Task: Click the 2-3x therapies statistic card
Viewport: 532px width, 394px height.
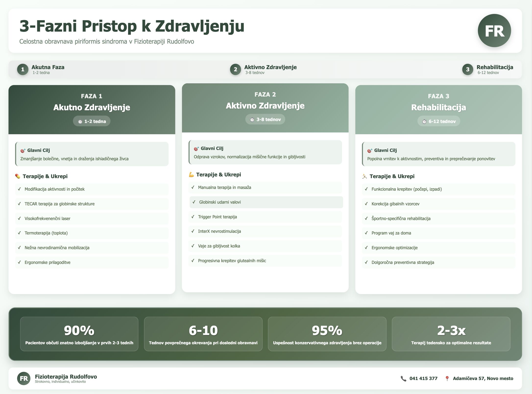Action: 451,334
